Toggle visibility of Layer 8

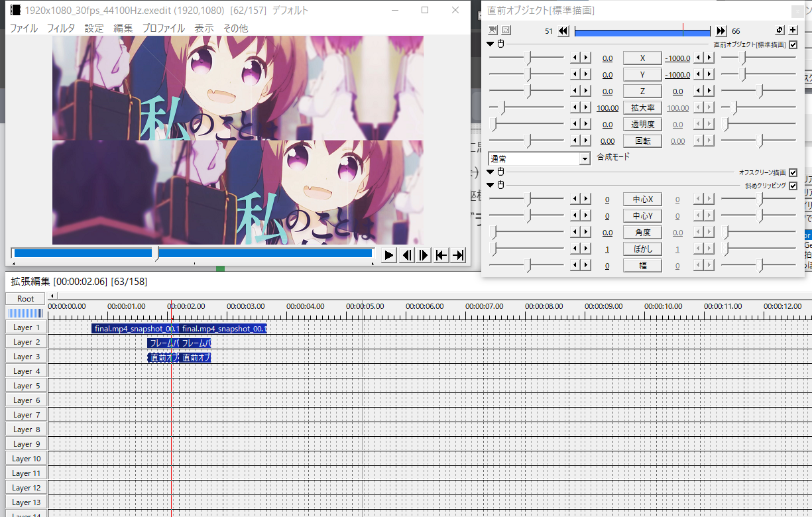pyautogui.click(x=26, y=430)
